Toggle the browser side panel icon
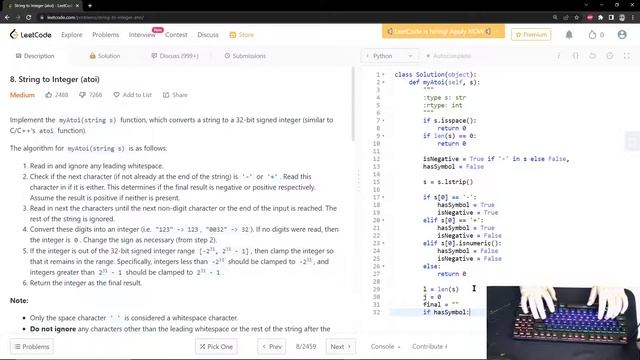The image size is (640, 360). coord(611,18)
